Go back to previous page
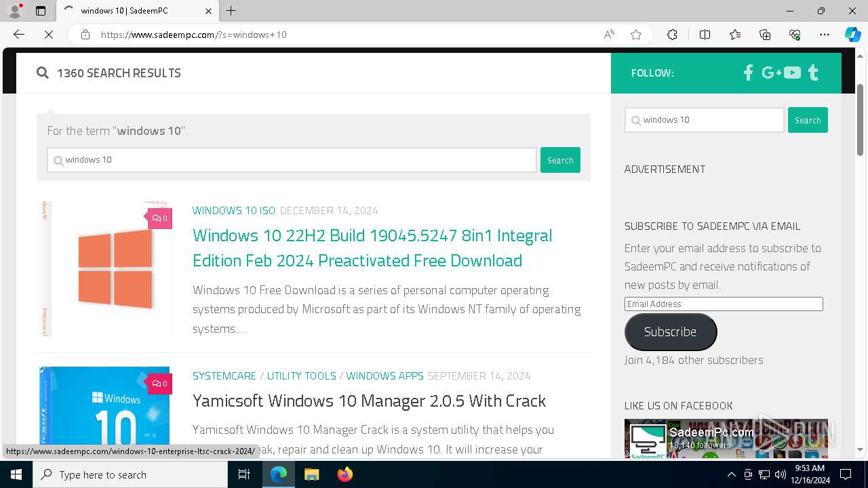868x488 pixels. click(19, 35)
